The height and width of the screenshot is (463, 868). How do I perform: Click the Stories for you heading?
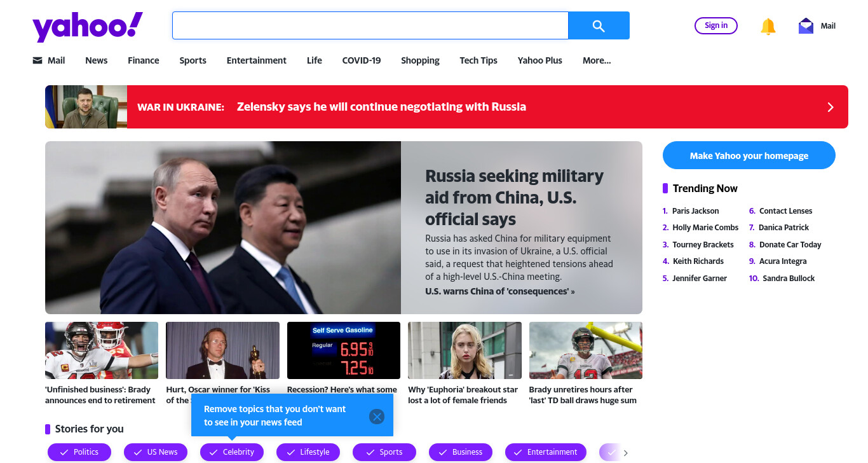(x=90, y=429)
